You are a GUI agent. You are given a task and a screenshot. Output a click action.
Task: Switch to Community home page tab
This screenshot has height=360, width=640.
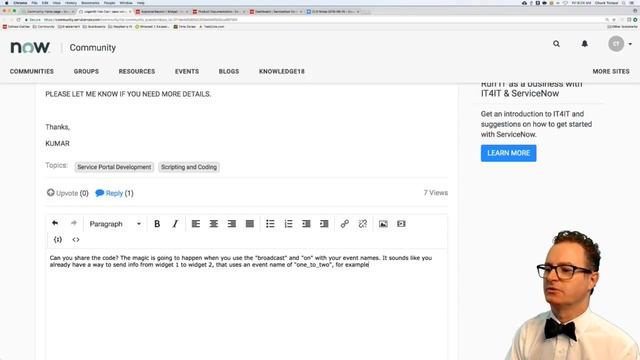pyautogui.click(x=47, y=11)
